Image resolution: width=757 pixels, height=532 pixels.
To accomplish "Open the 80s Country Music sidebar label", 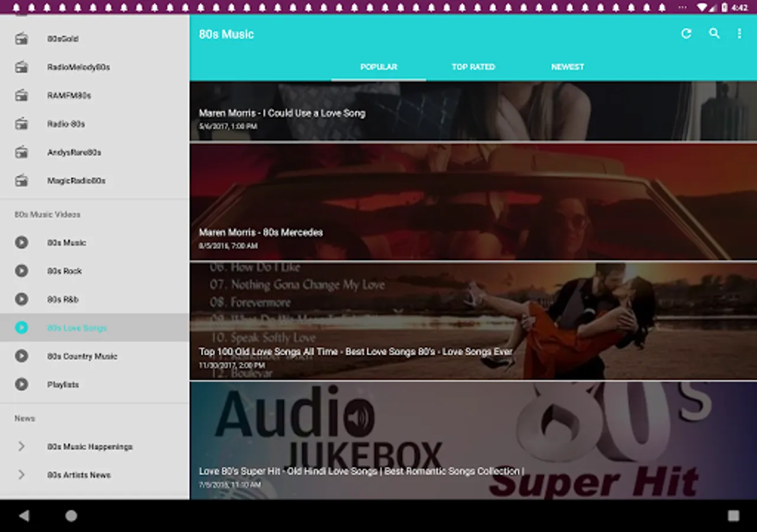I will click(82, 356).
